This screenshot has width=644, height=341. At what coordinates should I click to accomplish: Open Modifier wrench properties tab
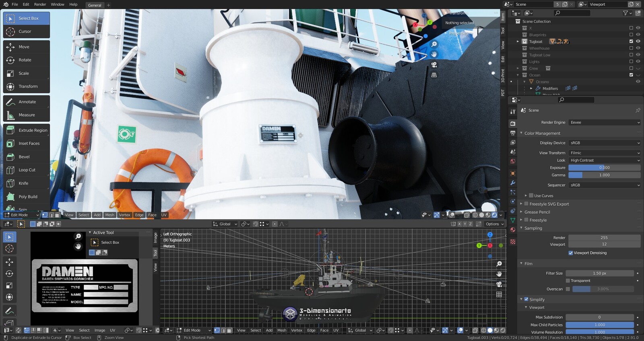[x=513, y=183]
